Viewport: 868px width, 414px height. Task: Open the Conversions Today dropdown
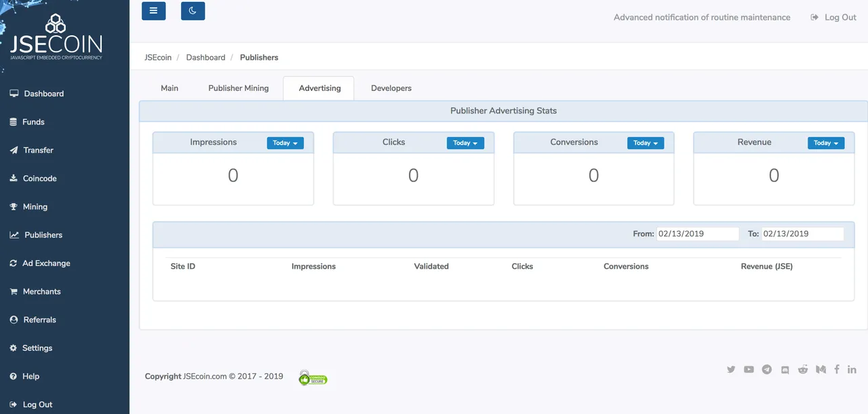[646, 143]
